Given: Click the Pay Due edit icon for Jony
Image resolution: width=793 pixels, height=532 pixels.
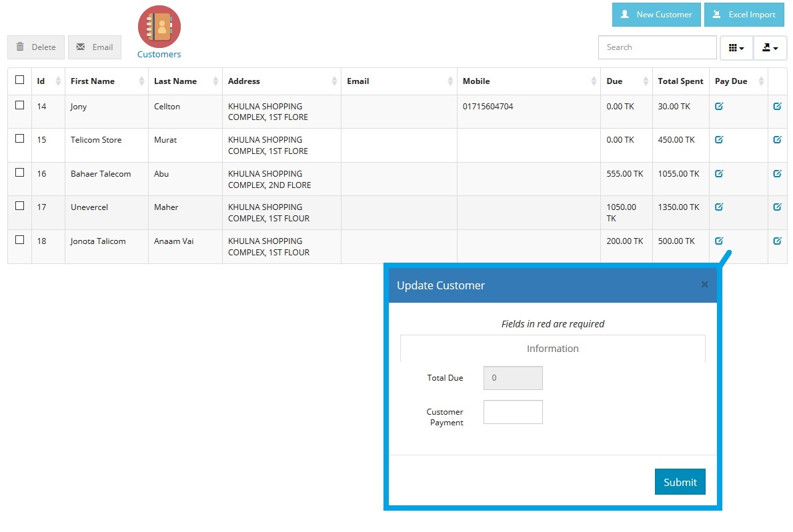Looking at the screenshot, I should tap(719, 105).
